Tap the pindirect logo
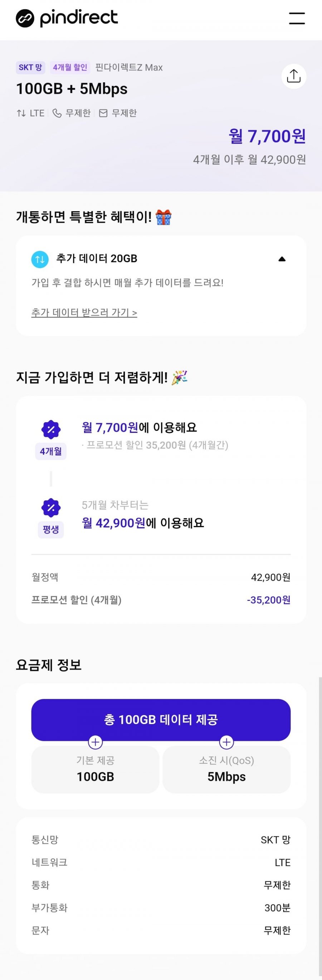Viewport: 322px width, 980px height. [x=67, y=18]
